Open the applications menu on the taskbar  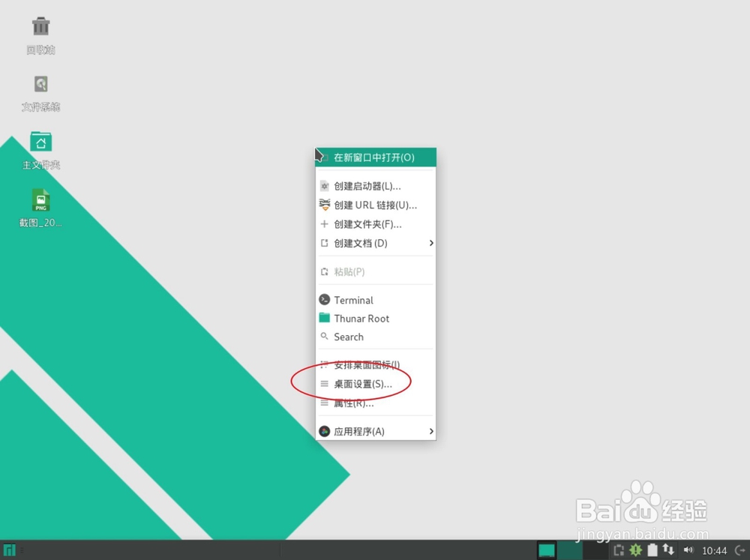(10, 550)
